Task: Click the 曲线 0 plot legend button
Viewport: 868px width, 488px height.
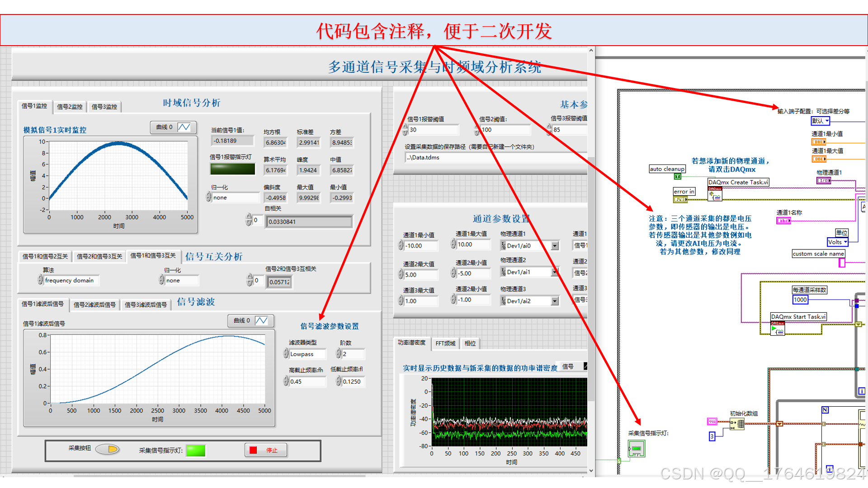Action: pyautogui.click(x=173, y=127)
